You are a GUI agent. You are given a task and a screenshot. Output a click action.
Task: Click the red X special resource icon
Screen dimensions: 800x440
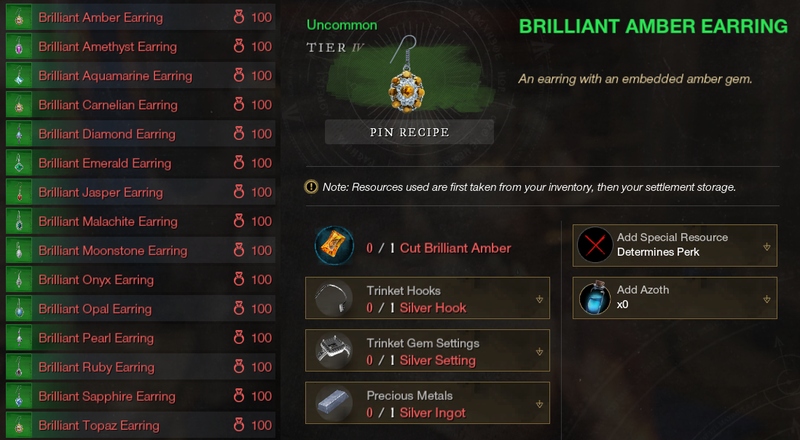[x=595, y=245]
